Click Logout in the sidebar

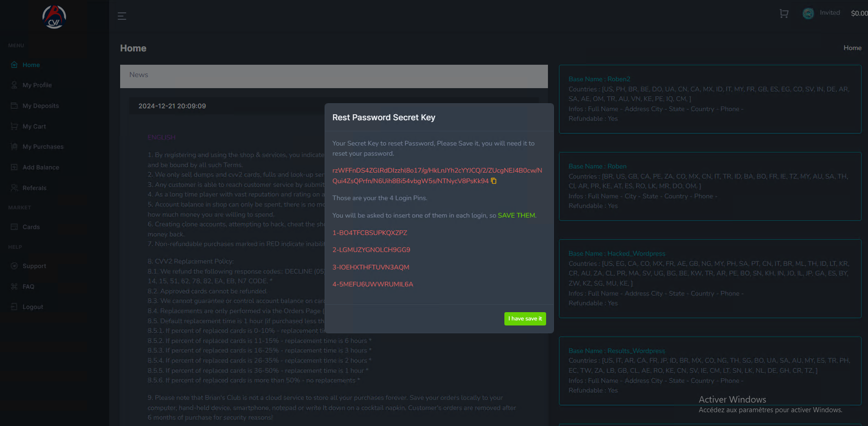point(33,307)
